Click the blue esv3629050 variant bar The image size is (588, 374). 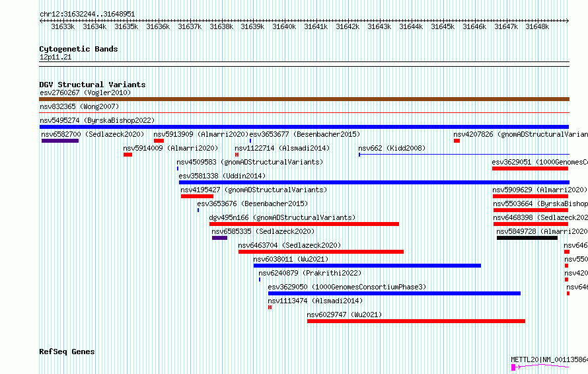pos(394,293)
